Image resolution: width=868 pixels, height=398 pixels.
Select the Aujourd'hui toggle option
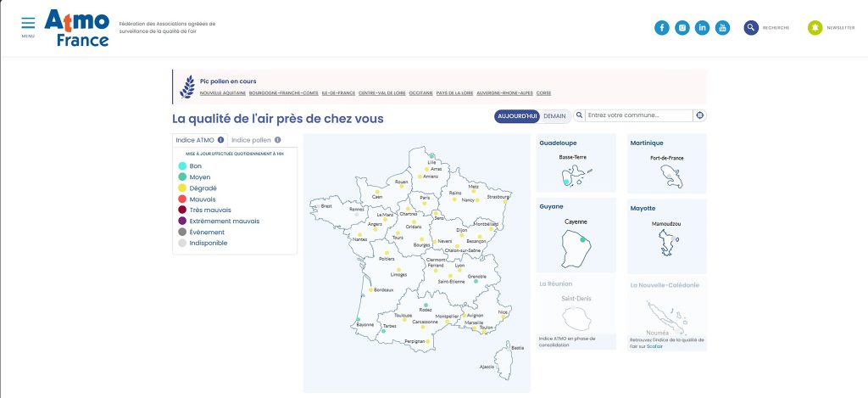point(517,115)
